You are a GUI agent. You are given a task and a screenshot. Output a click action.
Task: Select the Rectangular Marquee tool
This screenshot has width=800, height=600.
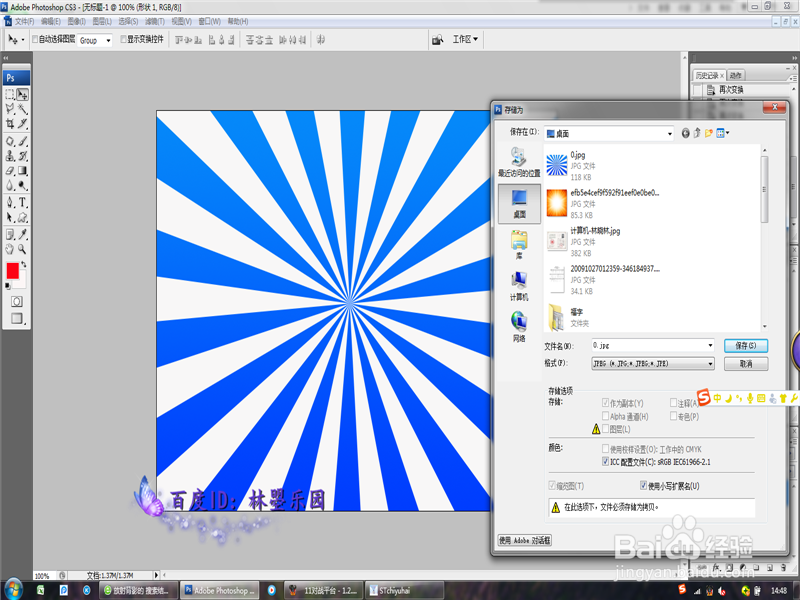pyautogui.click(x=10, y=94)
